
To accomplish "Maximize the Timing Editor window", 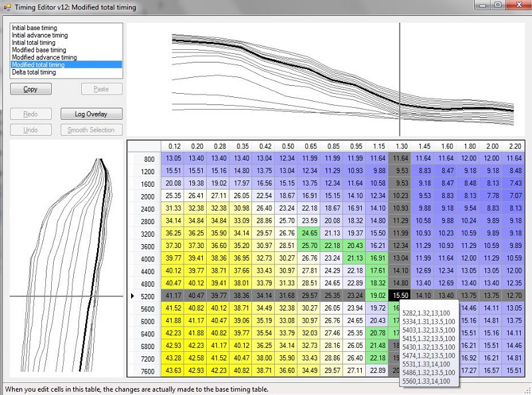I will coord(497,5).
